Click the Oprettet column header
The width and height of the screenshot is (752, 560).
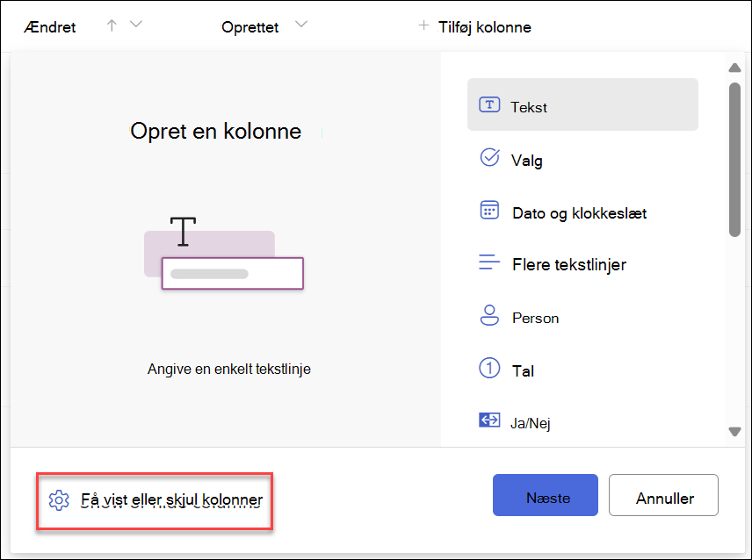[249, 27]
